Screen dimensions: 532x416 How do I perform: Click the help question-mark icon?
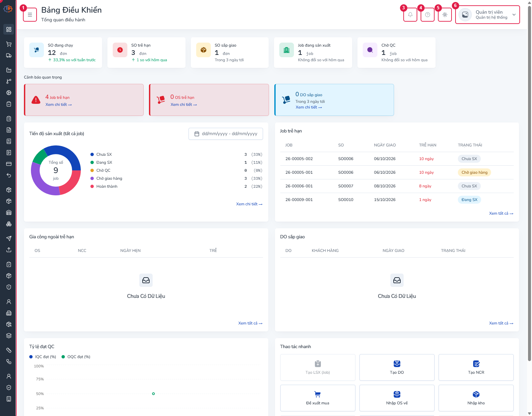(x=428, y=15)
